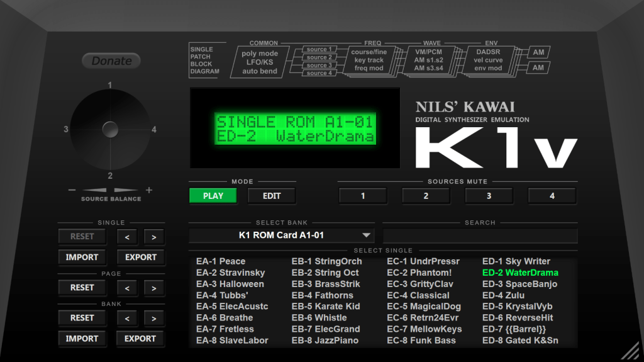Switch to PLAY mode
The width and height of the screenshot is (644, 362).
pyautogui.click(x=213, y=196)
